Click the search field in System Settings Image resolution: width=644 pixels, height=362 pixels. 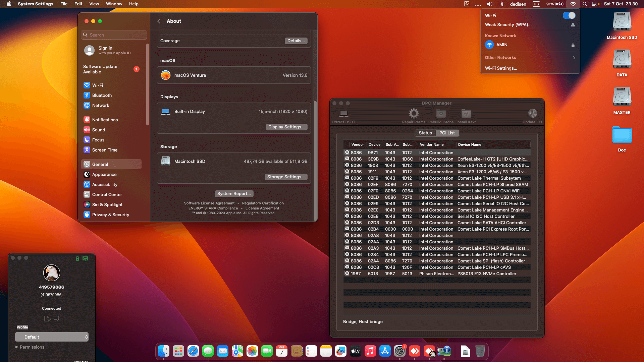point(114,35)
